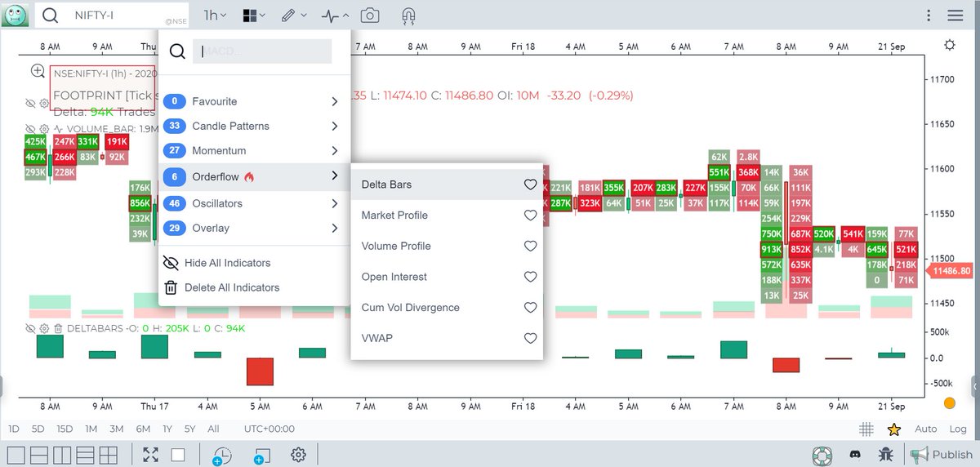Click the add-chart square plus icon
The width and height of the screenshot is (980, 467).
(x=261, y=456)
